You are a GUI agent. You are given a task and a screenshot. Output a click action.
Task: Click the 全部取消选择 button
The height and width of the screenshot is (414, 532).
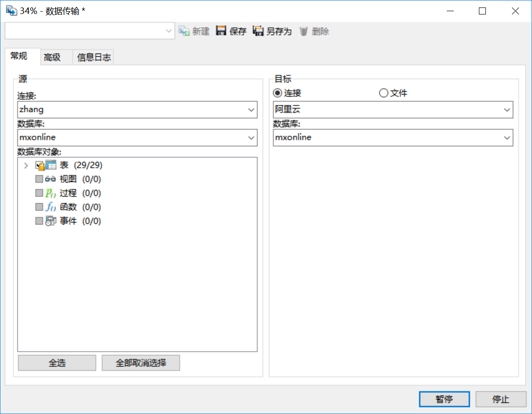pyautogui.click(x=141, y=363)
